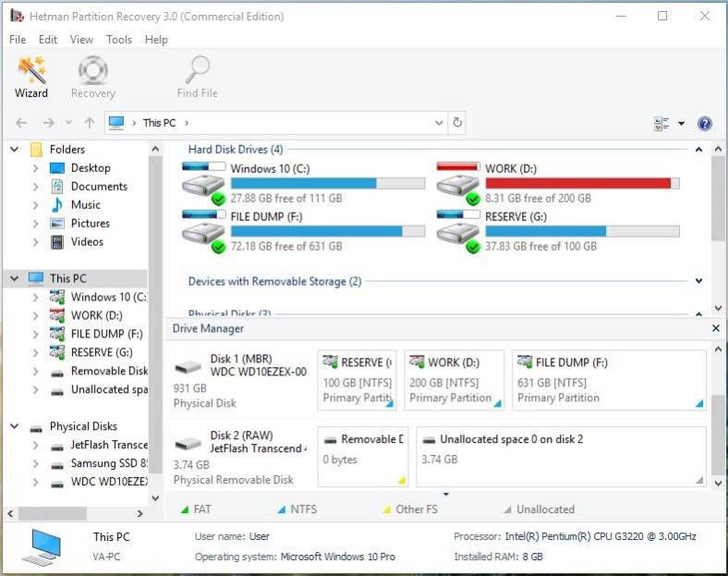Image resolution: width=728 pixels, height=576 pixels.
Task: Open address bar history dropdown
Action: (x=439, y=123)
